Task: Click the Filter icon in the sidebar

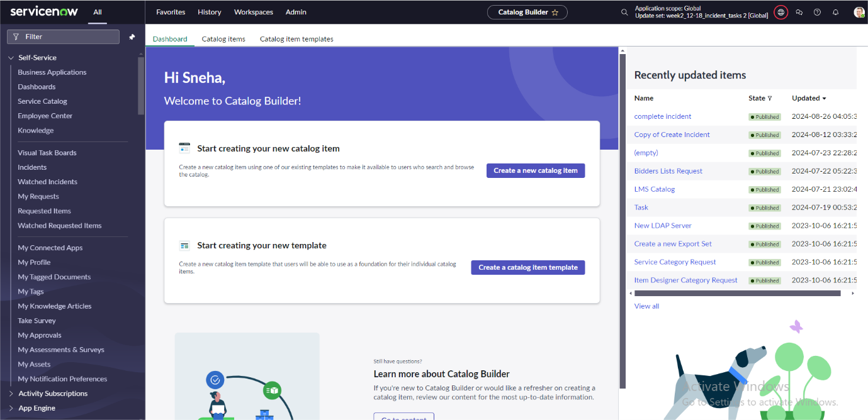Action: coord(14,36)
